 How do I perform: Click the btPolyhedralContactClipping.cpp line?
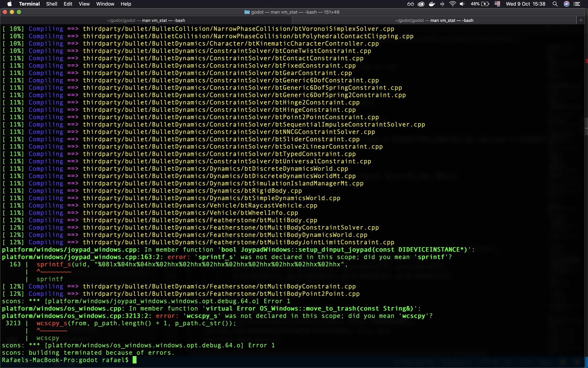(x=208, y=36)
